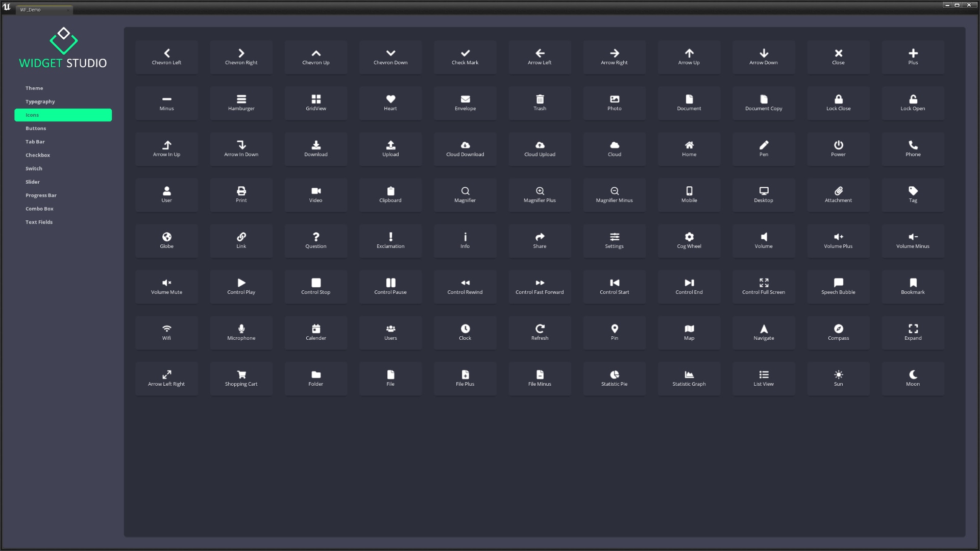Select the Shopping Cart icon
980x551 pixels.
tap(241, 378)
